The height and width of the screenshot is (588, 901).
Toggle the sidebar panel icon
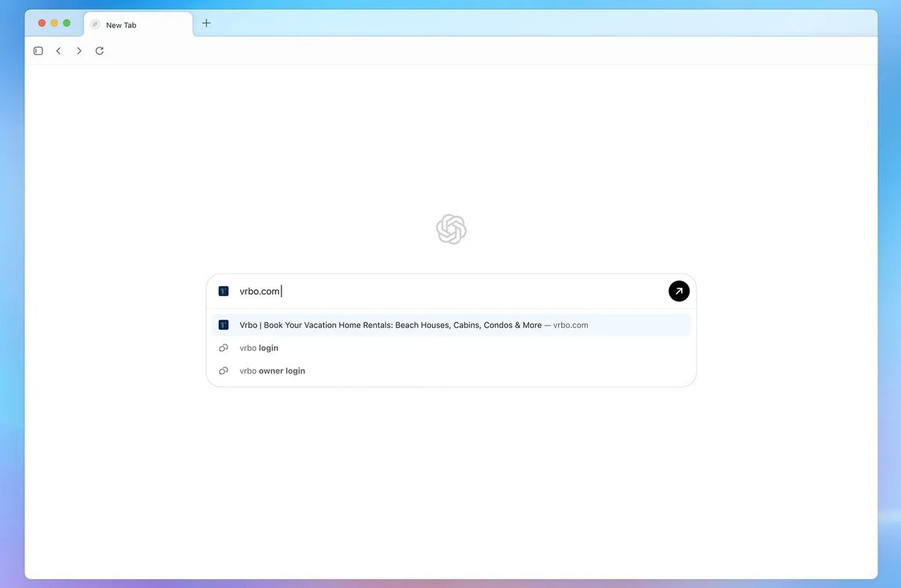(x=38, y=51)
